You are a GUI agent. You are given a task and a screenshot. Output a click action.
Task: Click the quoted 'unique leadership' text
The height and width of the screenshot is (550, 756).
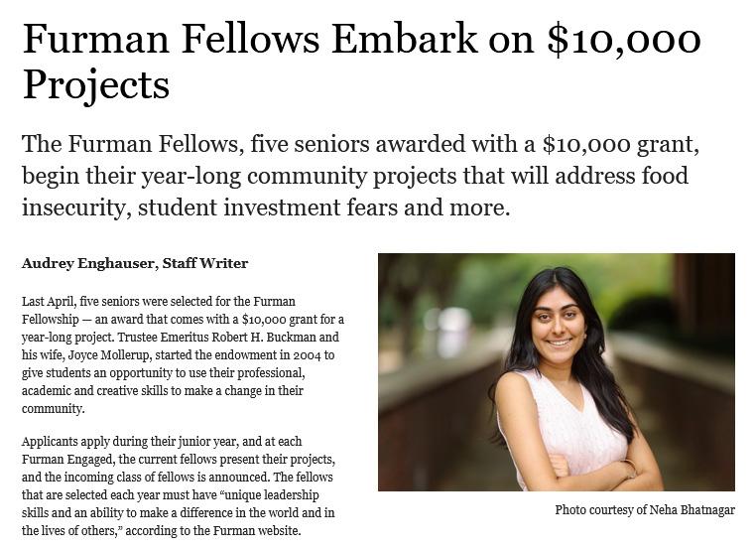[277, 495]
